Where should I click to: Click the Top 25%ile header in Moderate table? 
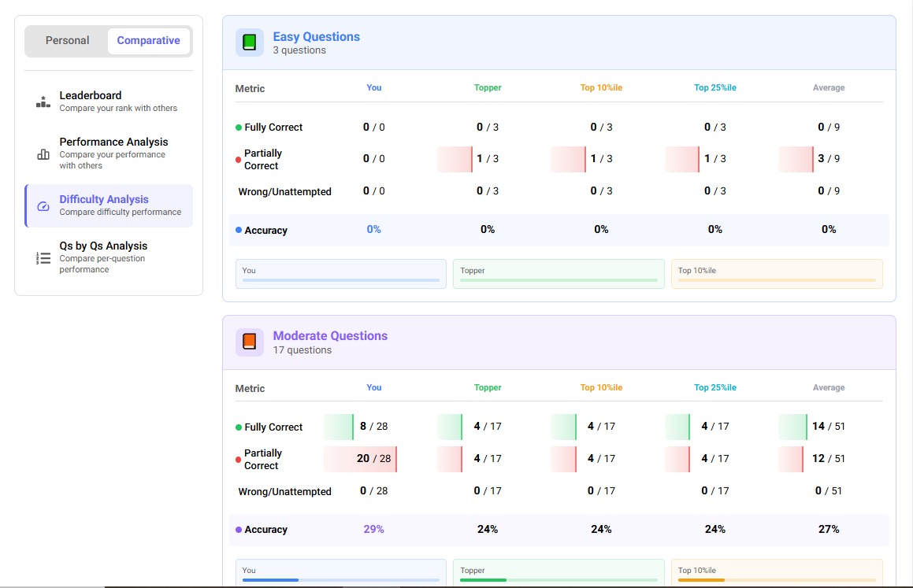pos(715,387)
